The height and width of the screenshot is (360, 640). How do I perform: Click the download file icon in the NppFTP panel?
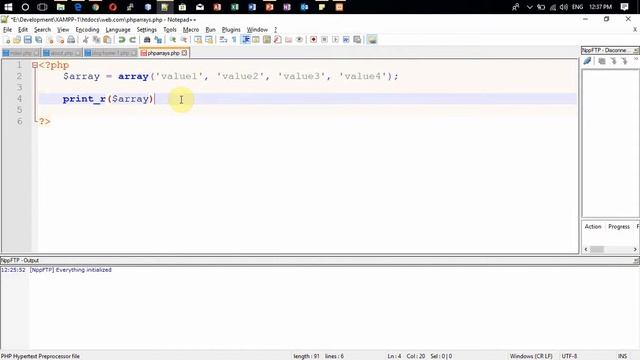click(x=613, y=61)
